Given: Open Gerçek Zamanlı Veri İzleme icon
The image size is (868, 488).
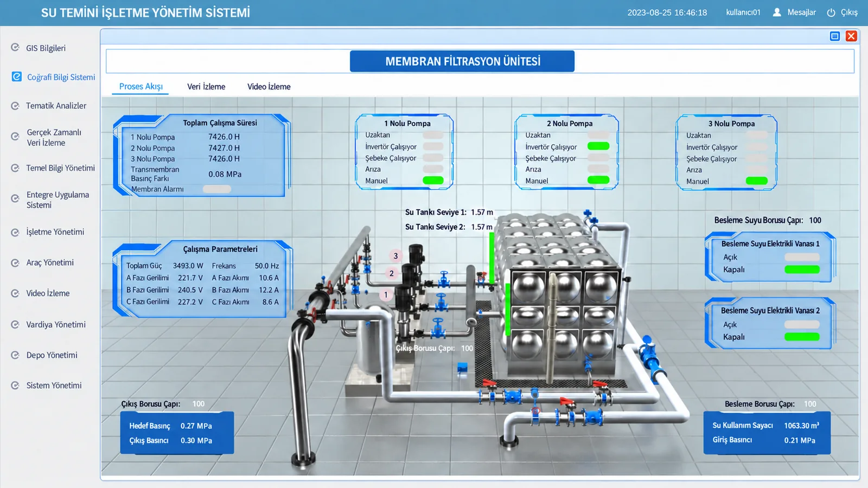Looking at the screenshot, I should point(15,137).
